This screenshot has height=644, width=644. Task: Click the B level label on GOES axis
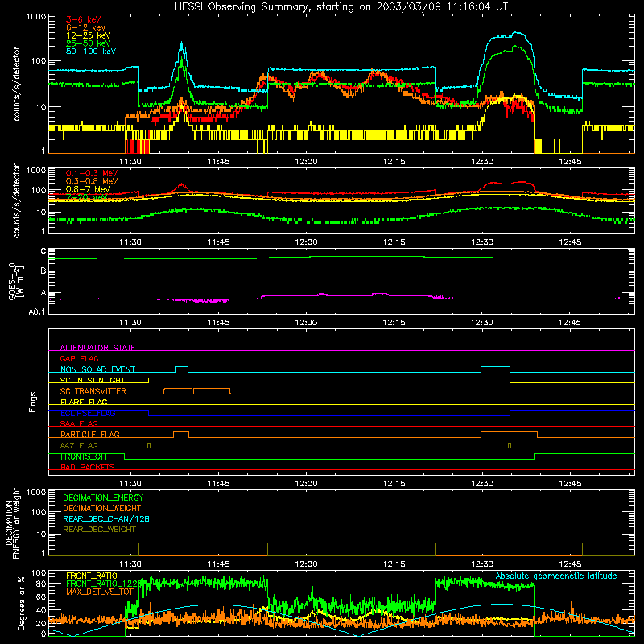click(43, 271)
